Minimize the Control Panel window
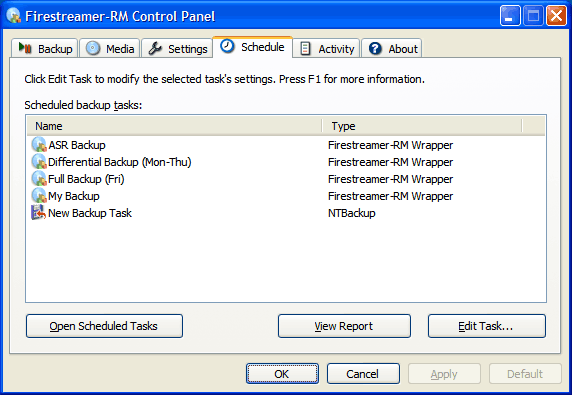Viewport: 572px width, 395px height. coord(510,16)
